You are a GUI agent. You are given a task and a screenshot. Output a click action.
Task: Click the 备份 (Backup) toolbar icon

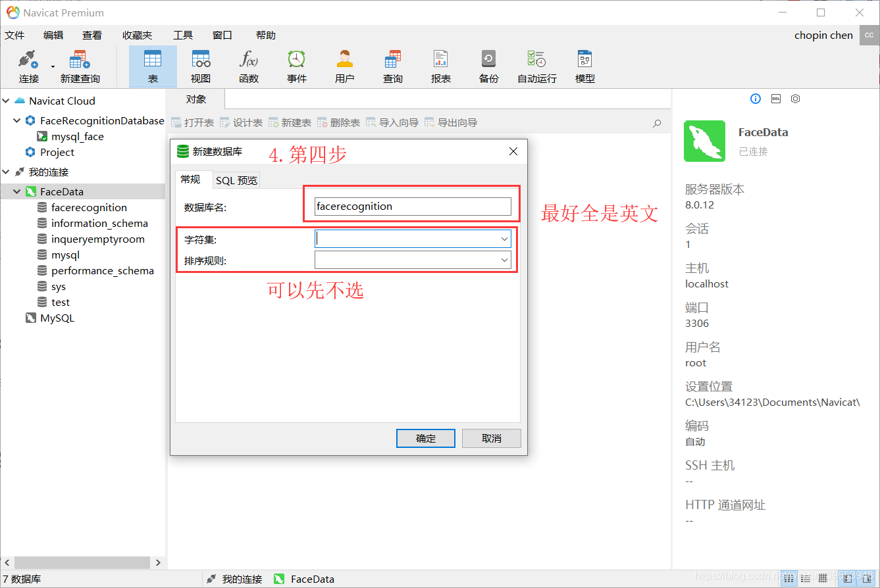[488, 65]
